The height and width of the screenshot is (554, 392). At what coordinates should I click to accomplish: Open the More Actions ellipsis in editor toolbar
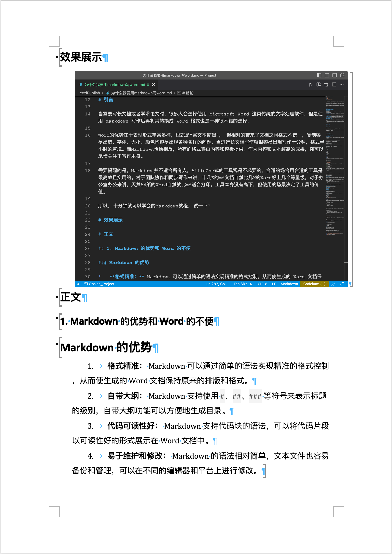pos(342,85)
